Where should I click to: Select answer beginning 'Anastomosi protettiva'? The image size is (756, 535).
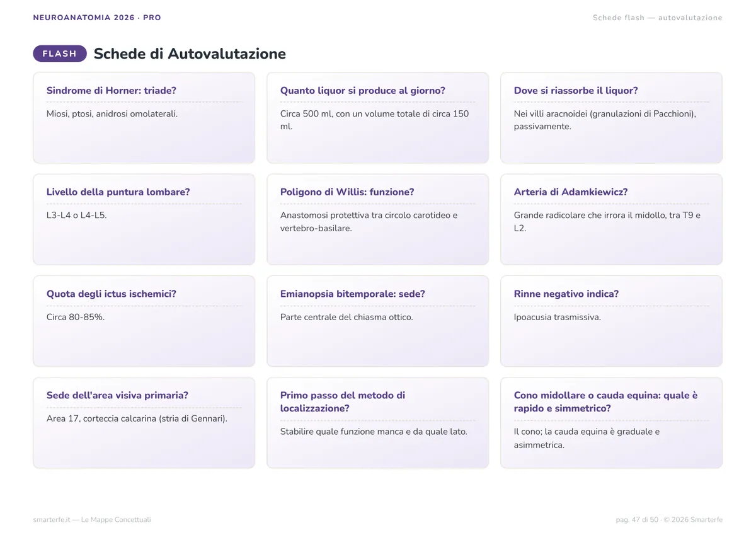click(369, 222)
